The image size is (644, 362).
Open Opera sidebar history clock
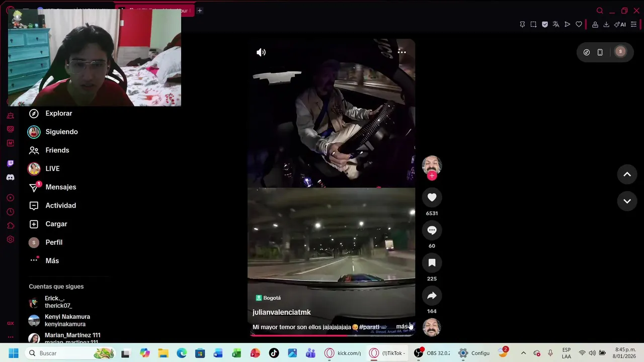[x=10, y=212]
